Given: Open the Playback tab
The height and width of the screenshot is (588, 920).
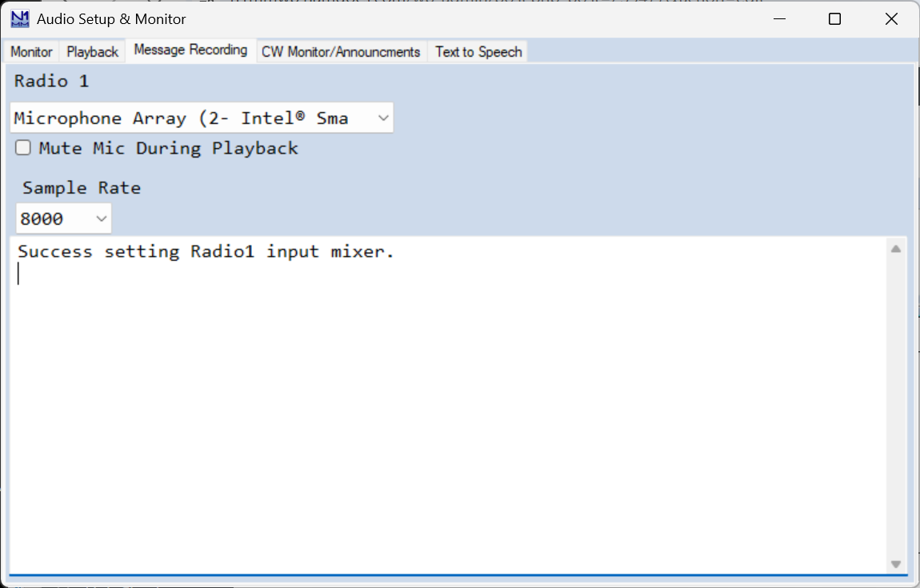Looking at the screenshot, I should point(92,51).
